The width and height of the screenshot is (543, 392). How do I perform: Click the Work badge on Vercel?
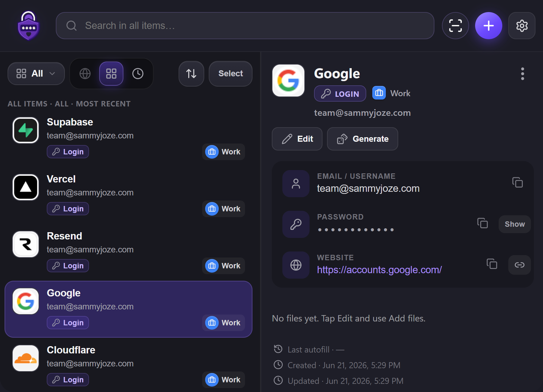(x=224, y=209)
